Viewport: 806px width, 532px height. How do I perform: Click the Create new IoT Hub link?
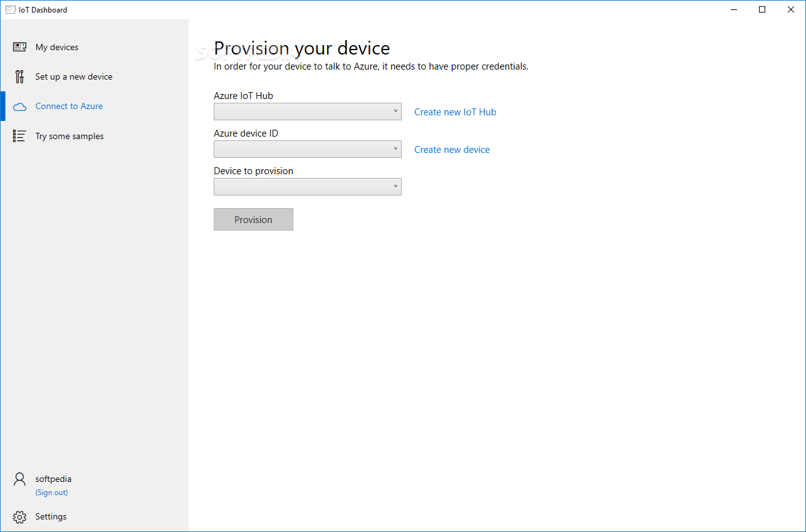coord(455,112)
